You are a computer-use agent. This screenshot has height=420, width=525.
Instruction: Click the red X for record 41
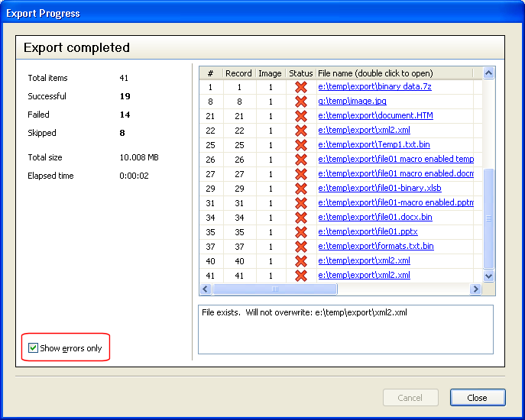pyautogui.click(x=301, y=276)
